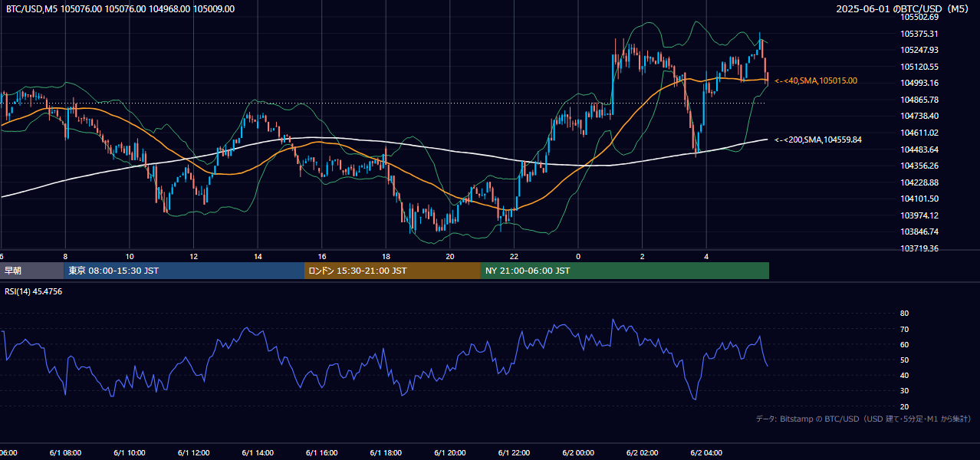Click the '2025-06-01 のBTC/USD (M5)' chart title

click(x=903, y=8)
